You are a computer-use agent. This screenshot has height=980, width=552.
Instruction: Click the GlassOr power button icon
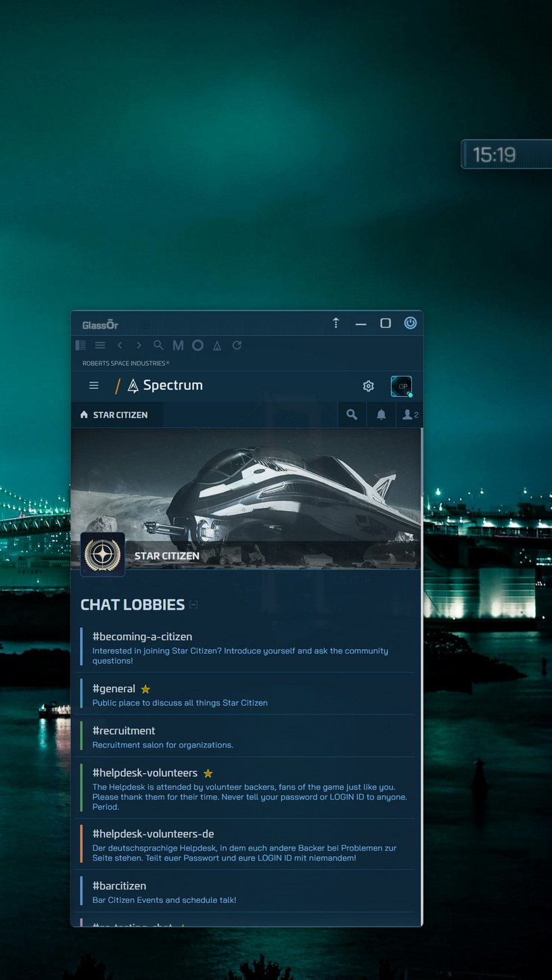pyautogui.click(x=411, y=323)
